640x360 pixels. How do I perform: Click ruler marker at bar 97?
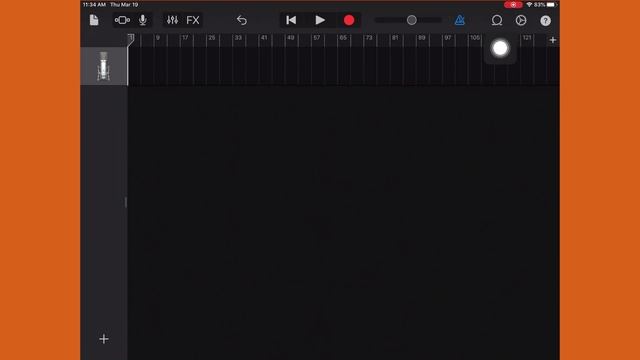point(448,38)
